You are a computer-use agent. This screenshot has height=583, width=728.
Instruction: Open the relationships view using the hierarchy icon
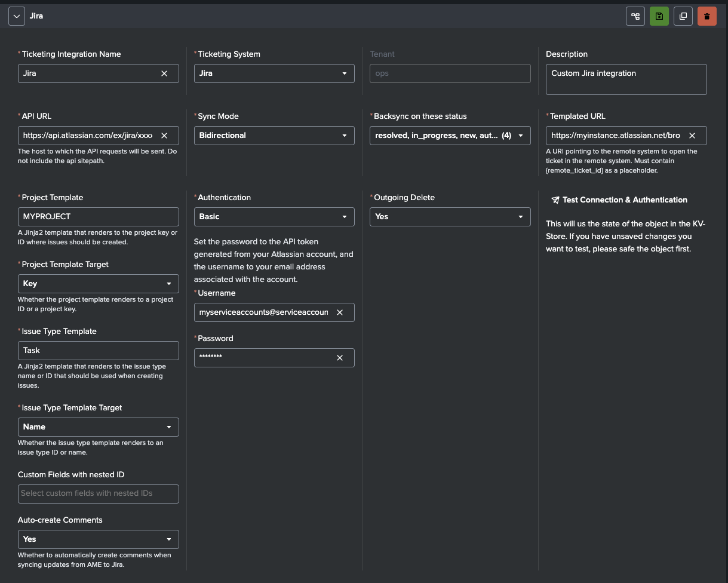pyautogui.click(x=635, y=16)
